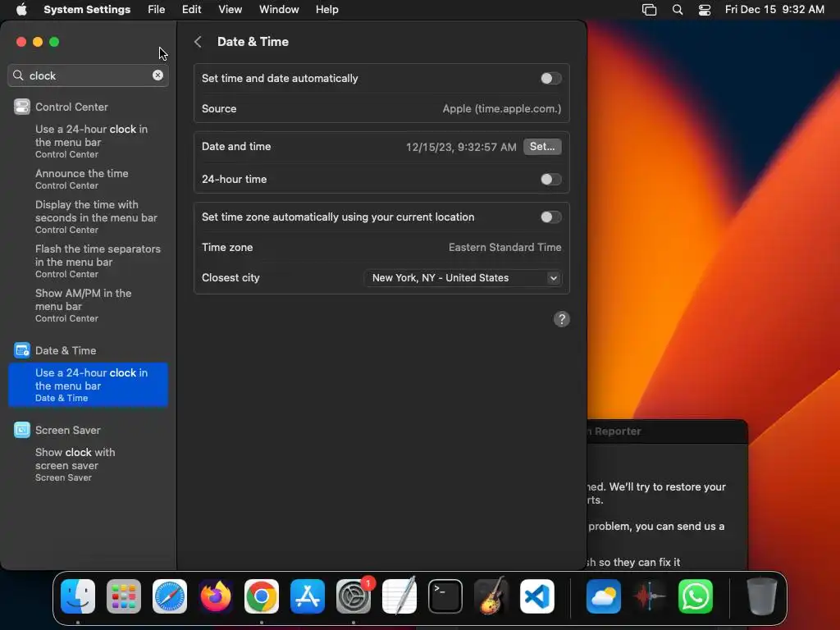Open the Window menu
The width and height of the screenshot is (840, 630).
[279, 10]
